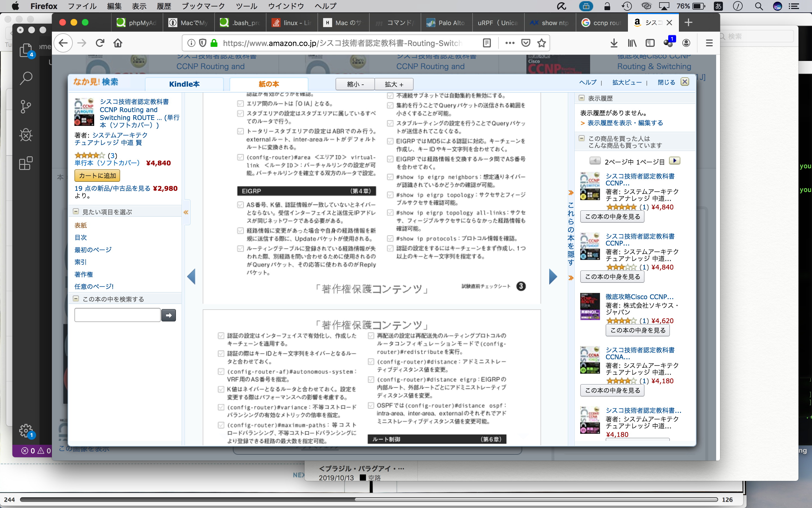Tick checkbox next to '#show ip protocols'

click(390, 238)
